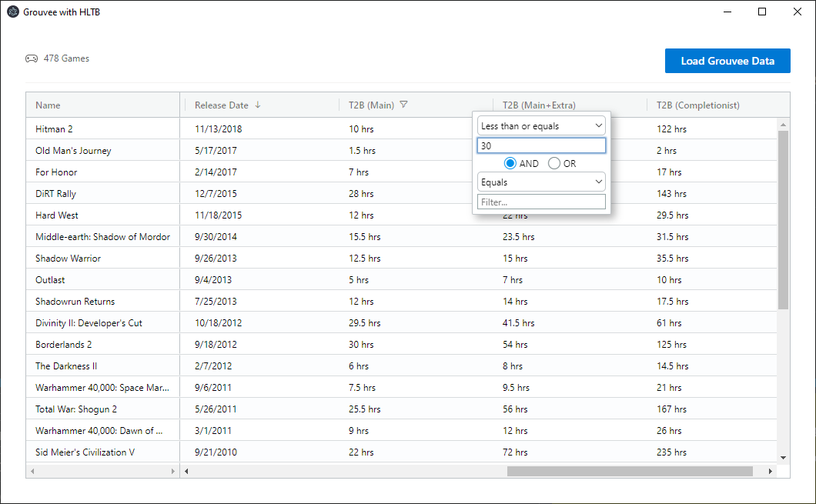Click the 72 hrs Main+Extra cell
This screenshot has width=816, height=504.
click(515, 452)
